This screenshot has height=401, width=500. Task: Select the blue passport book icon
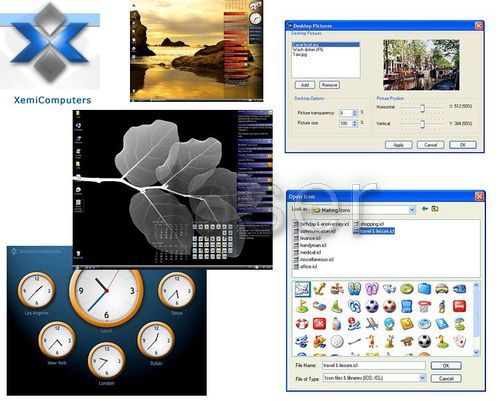pos(442,324)
